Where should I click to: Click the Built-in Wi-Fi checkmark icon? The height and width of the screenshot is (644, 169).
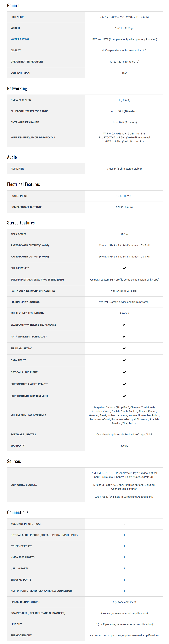pos(124,268)
